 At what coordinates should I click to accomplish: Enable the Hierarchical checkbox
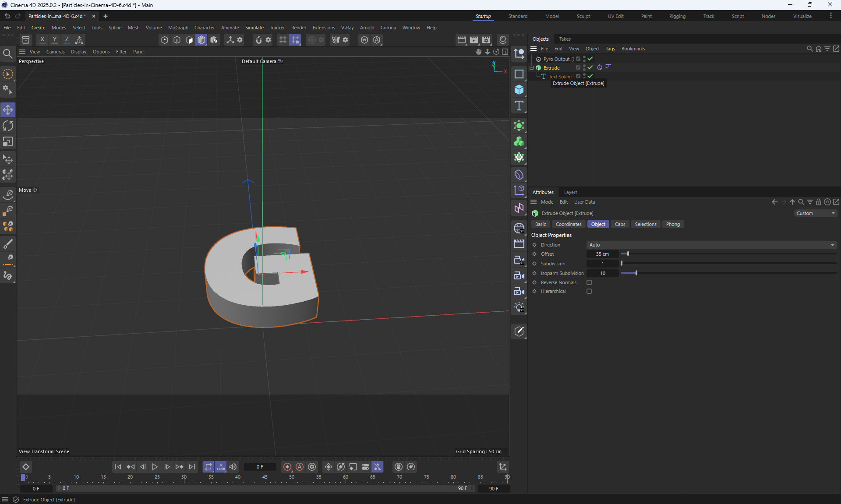(589, 291)
